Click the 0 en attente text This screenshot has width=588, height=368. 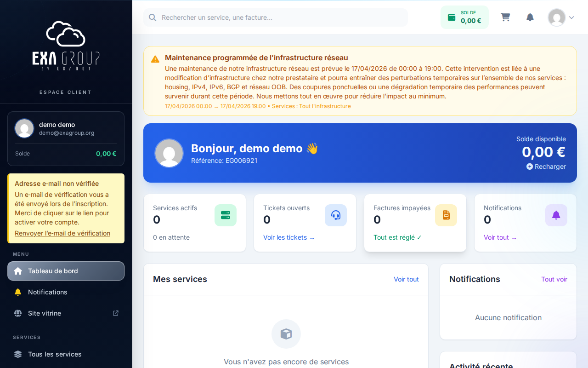pyautogui.click(x=171, y=237)
